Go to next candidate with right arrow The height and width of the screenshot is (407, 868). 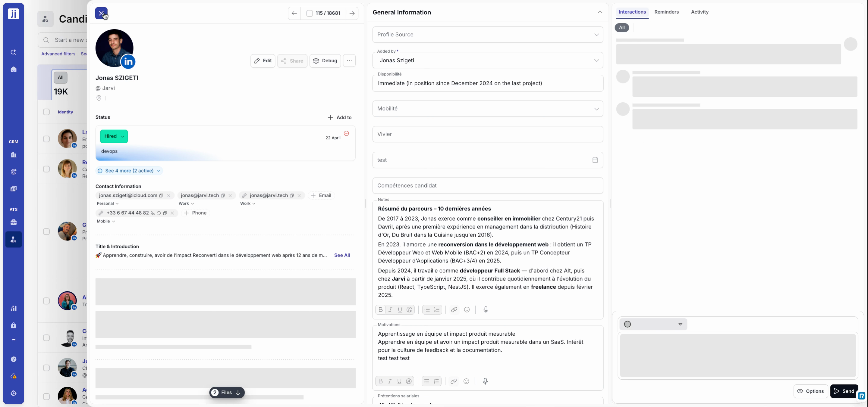352,13
